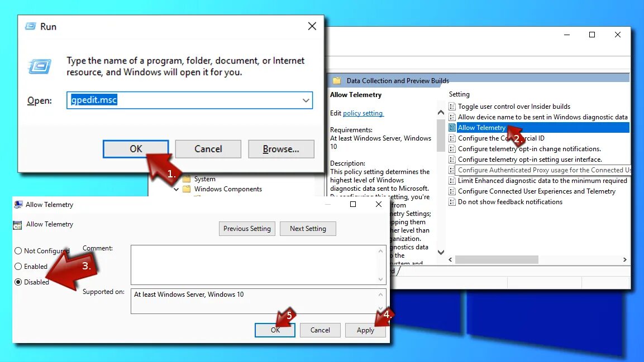Image resolution: width=644 pixels, height=362 pixels.
Task: Select Configure telemetry opt-in change notifications
Action: 529,149
